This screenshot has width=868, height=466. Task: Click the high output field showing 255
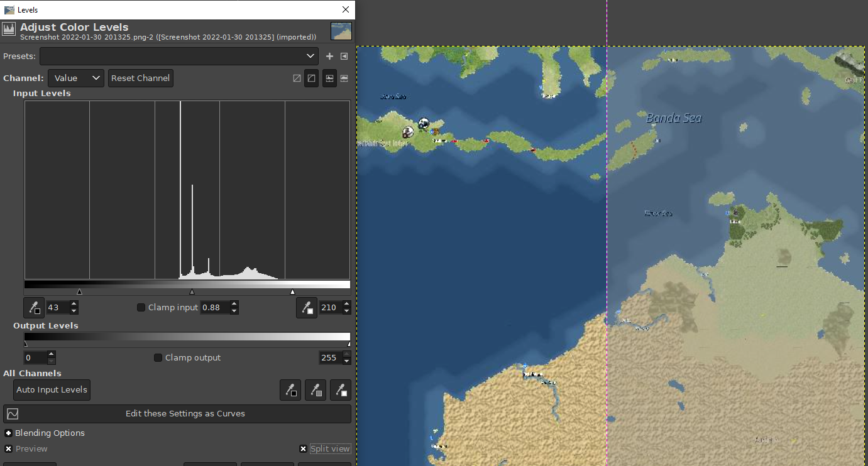(331, 358)
